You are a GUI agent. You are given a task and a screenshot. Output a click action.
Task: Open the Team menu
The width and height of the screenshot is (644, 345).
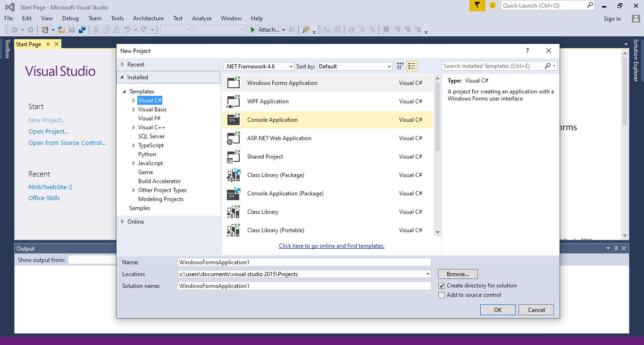pyautogui.click(x=95, y=18)
